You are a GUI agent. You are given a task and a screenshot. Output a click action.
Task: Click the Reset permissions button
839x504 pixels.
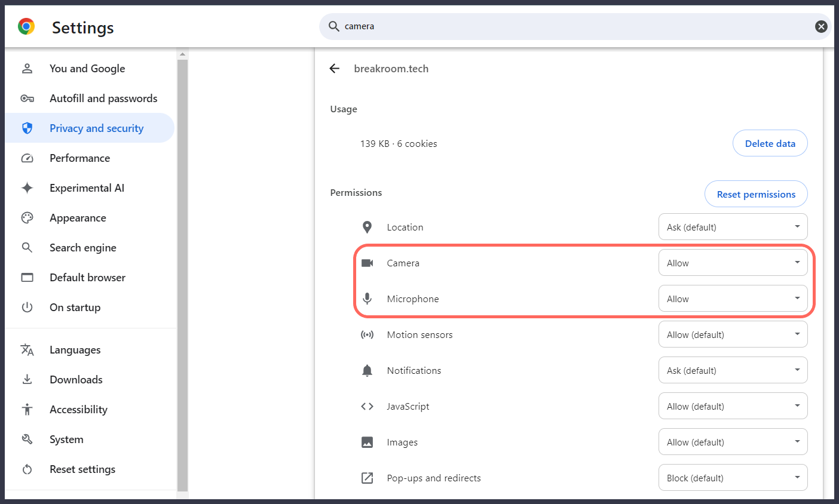coord(756,194)
